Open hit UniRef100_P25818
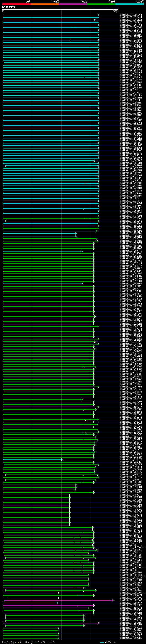The image size is (146, 644). point(131,58)
